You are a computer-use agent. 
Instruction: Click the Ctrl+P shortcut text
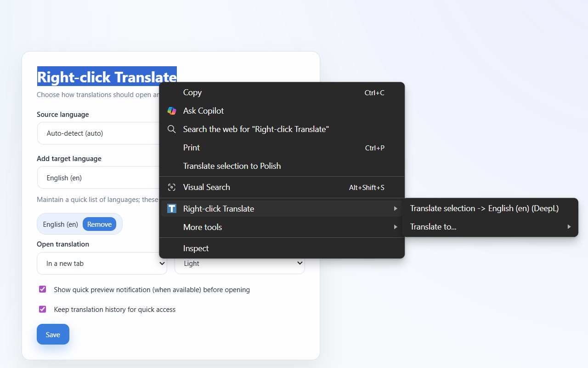click(375, 148)
